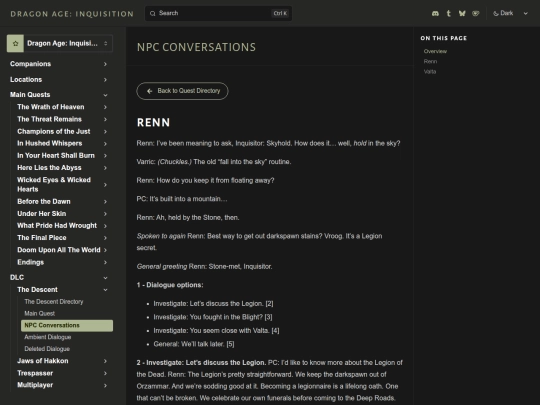Open the Discord icon link
Image resolution: width=540 pixels, height=405 pixels.
(435, 13)
